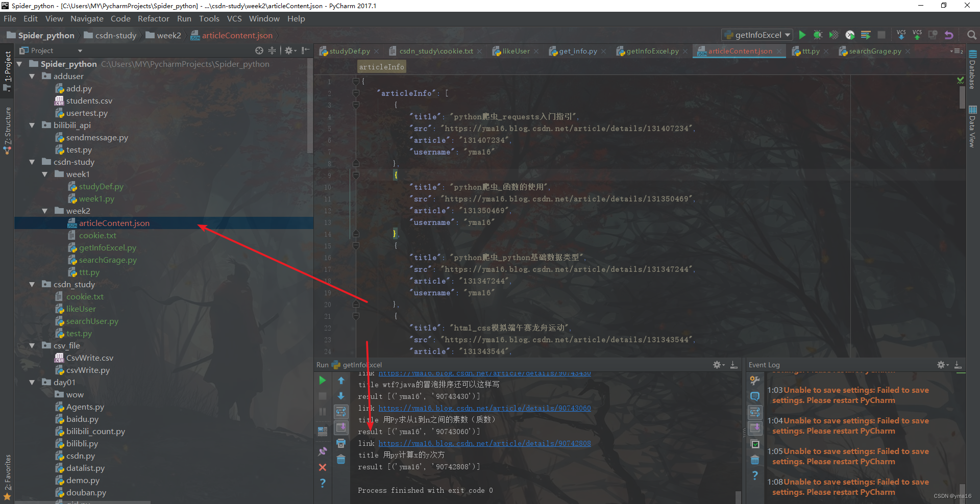Click csdn-study breadcrumb in navigation bar
This screenshot has width=980, height=504.
110,35
